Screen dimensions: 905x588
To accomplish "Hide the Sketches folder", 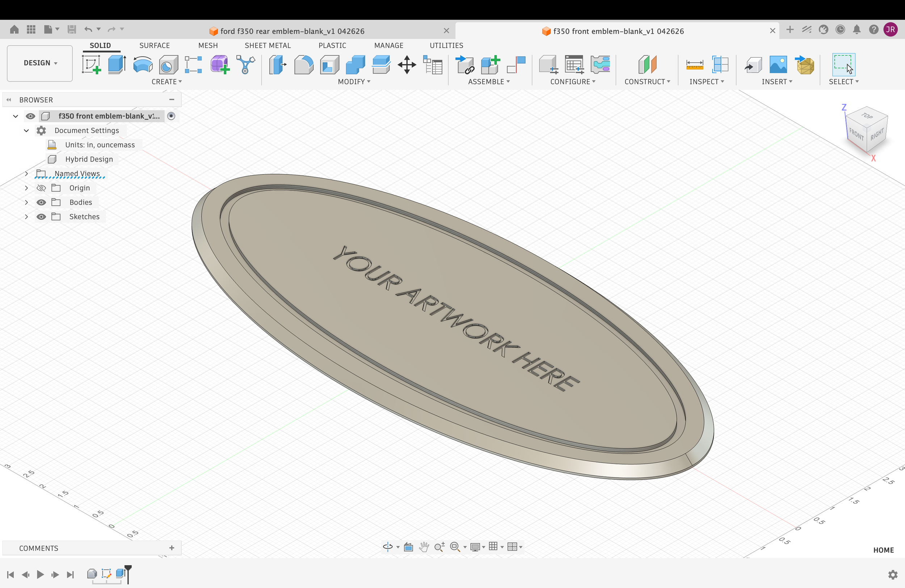I will pyautogui.click(x=41, y=217).
